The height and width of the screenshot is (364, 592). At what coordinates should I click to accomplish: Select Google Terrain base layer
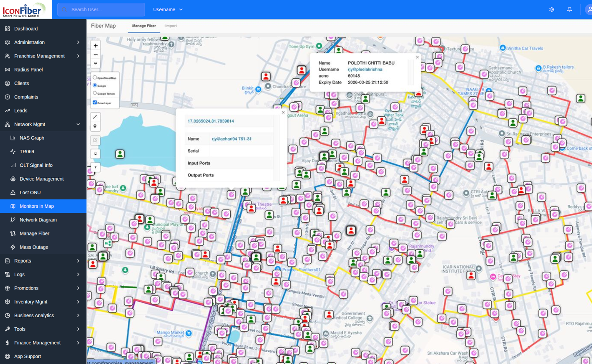95,93
